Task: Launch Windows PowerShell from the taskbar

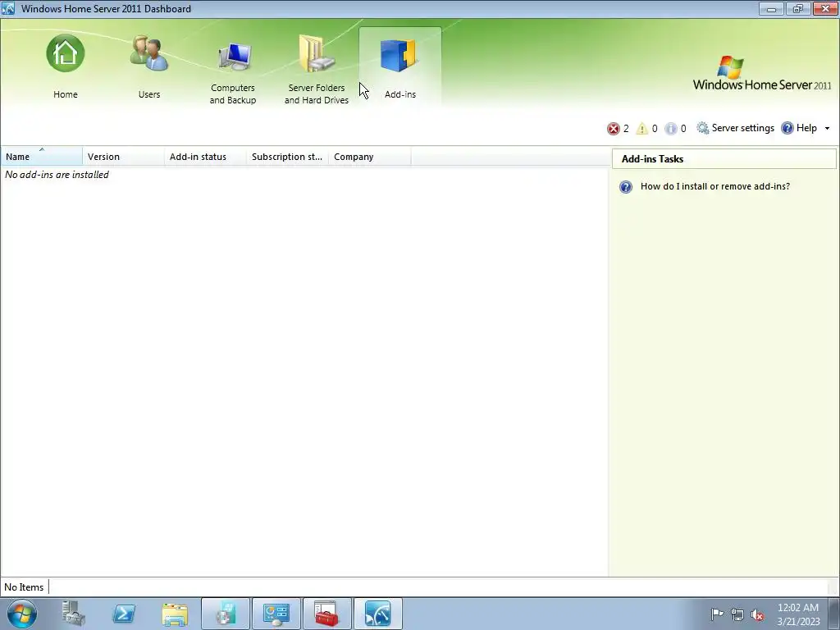Action: [124, 614]
